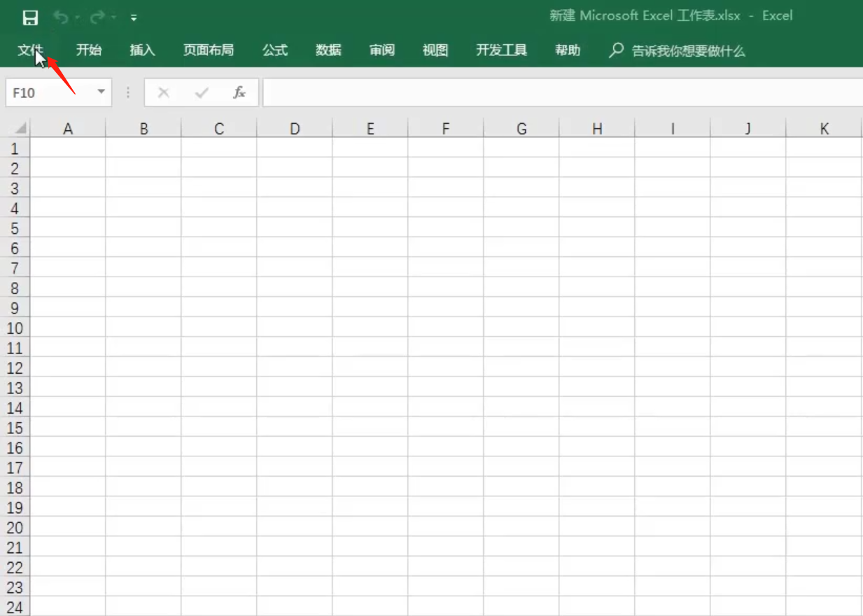Click the 告诉我你想要做什么 search box

pyautogui.click(x=689, y=51)
